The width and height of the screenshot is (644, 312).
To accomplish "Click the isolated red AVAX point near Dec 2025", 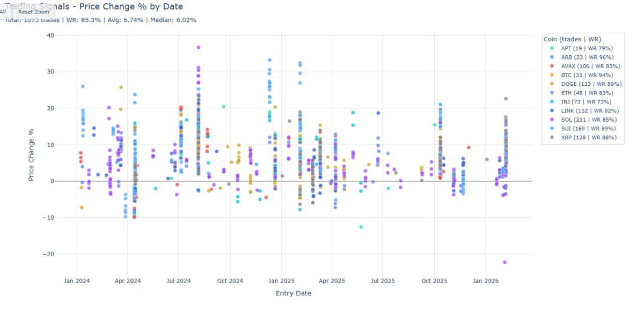I will 469,147.
